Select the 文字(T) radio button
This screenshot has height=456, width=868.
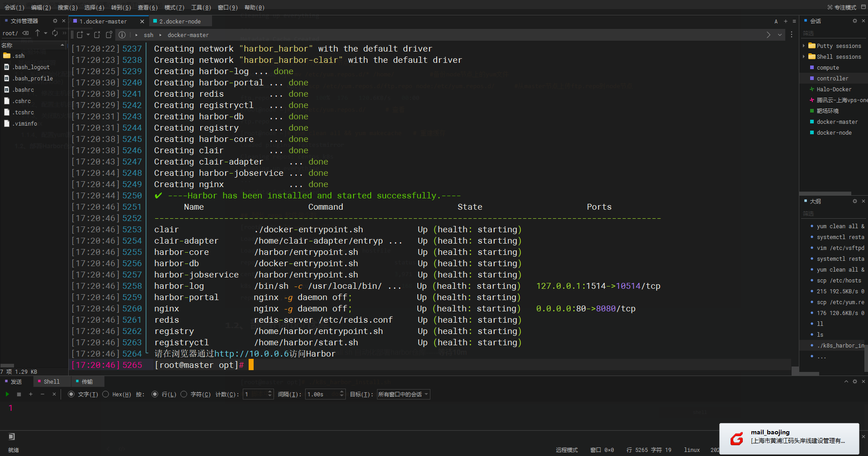[71, 394]
